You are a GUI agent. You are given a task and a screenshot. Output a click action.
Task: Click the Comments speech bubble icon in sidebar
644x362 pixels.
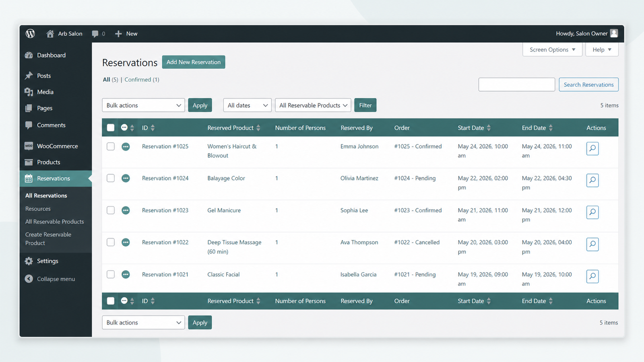coord(29,125)
